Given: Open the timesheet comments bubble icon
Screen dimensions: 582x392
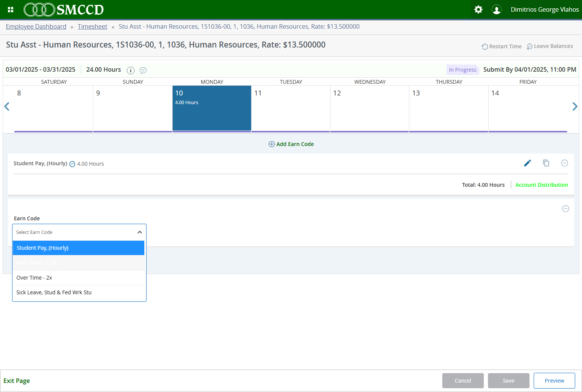Looking at the screenshot, I should click(143, 70).
